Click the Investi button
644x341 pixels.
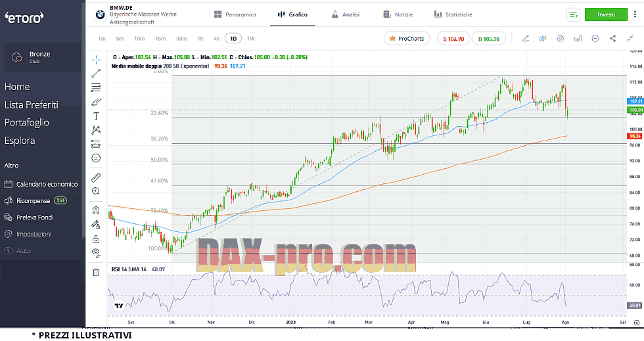(x=606, y=14)
